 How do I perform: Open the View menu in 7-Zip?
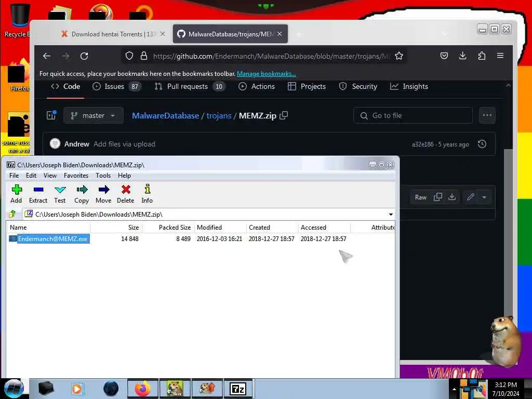50,176
